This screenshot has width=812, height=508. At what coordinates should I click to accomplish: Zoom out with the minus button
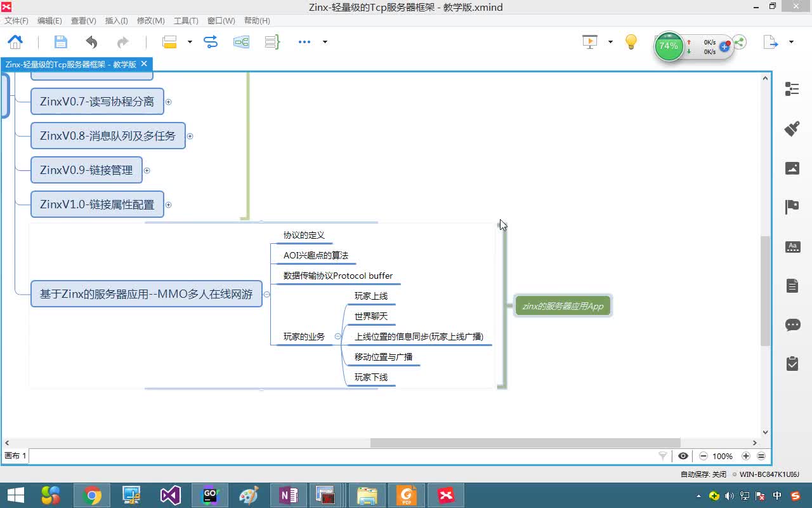pyautogui.click(x=704, y=456)
